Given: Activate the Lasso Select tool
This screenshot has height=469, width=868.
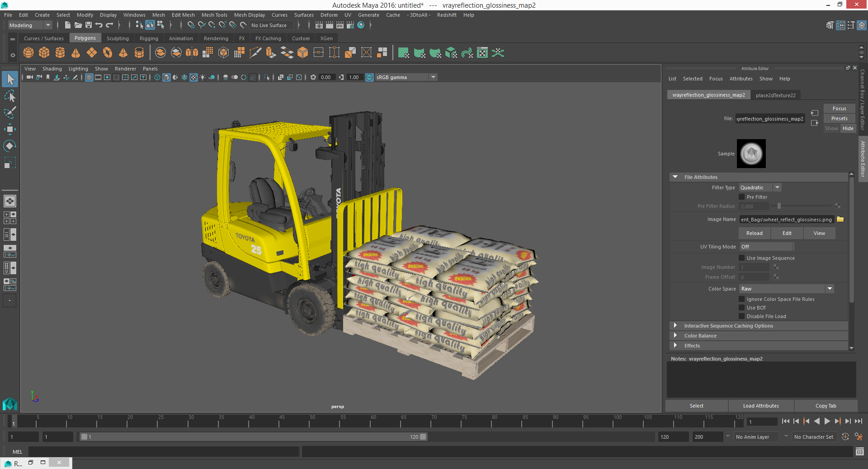Looking at the screenshot, I should click(10, 96).
